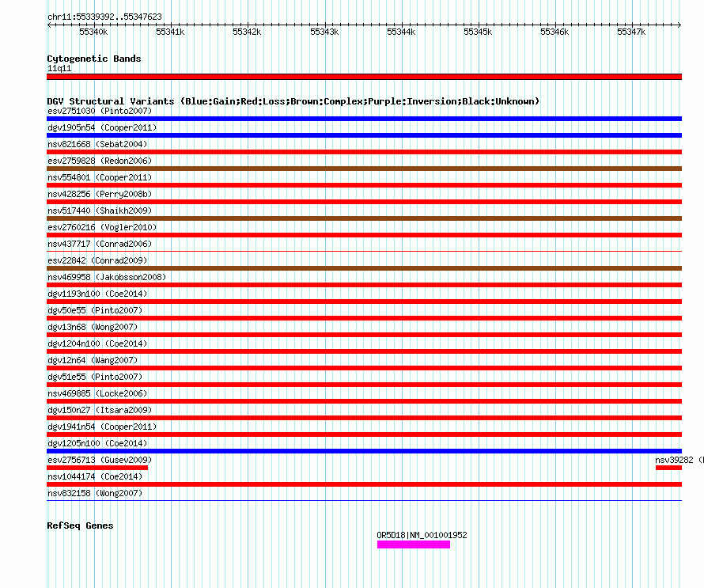
Task: Click the magenta OR5D18 gene bar
Action: [x=414, y=544]
